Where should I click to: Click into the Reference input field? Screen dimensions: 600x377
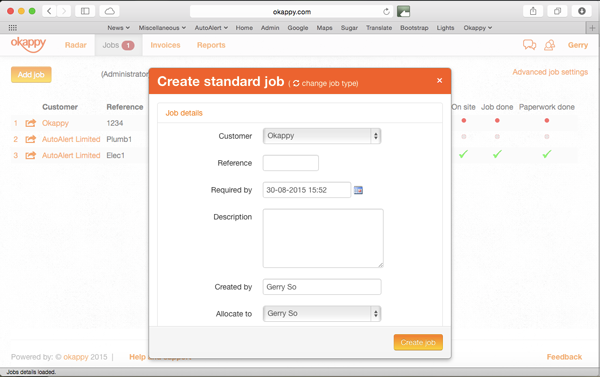point(290,163)
